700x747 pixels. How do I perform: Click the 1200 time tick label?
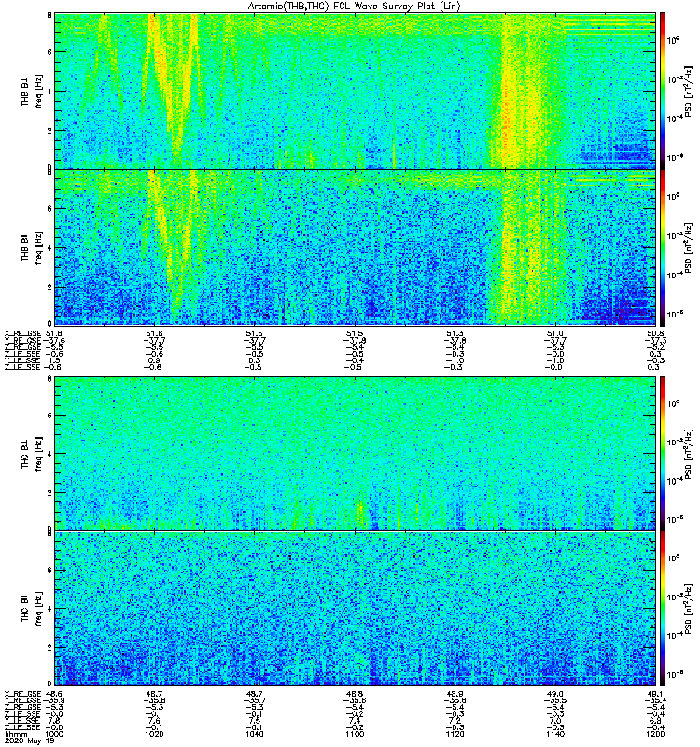(655, 734)
